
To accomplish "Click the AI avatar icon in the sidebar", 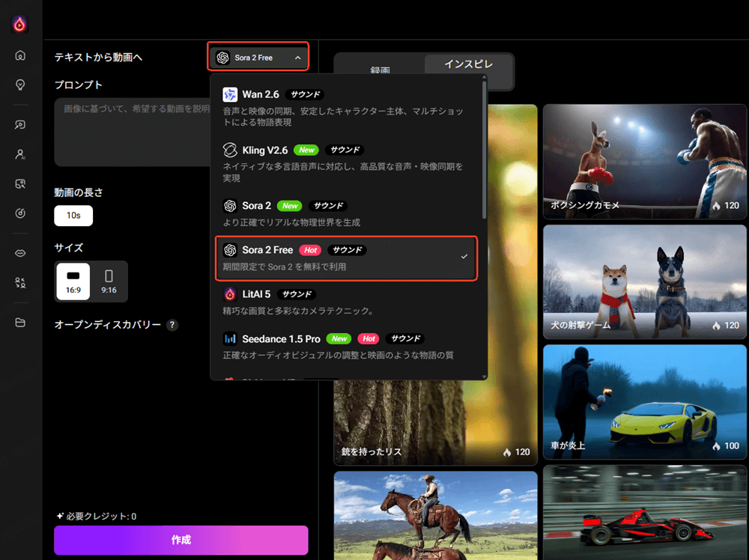I will (x=20, y=154).
